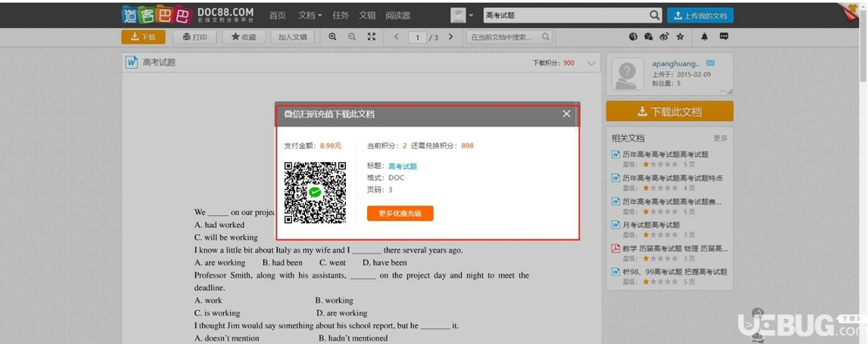Screen dimensions: 868x344
Task: Open 月考试题高考试题 related document
Action: [651, 225]
